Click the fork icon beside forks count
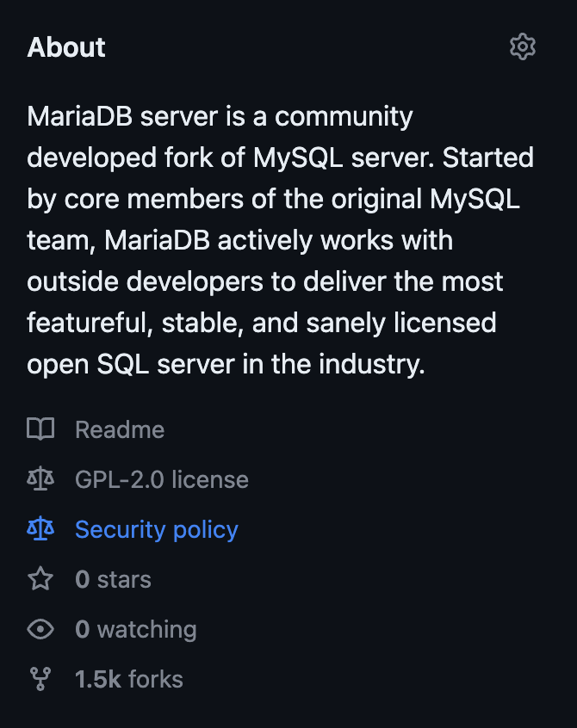The width and height of the screenshot is (577, 728). coord(40,679)
